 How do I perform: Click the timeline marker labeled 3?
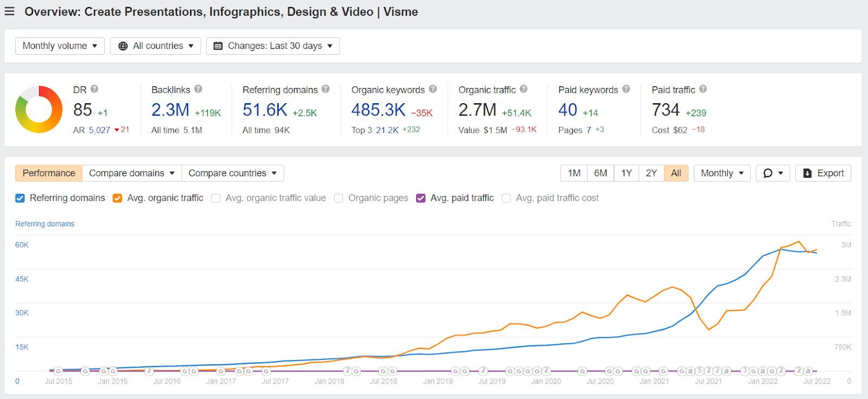745,371
